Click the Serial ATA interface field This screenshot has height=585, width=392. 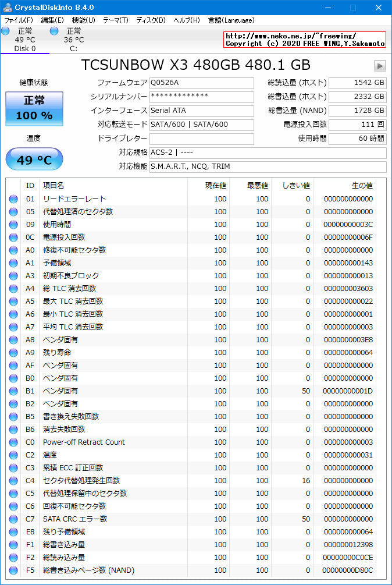pyautogui.click(x=202, y=111)
